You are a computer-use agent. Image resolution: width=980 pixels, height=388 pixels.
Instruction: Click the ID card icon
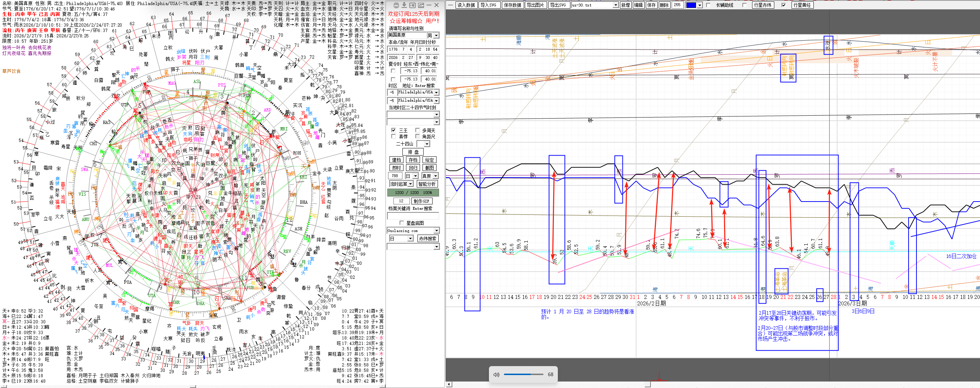(x=412, y=5)
